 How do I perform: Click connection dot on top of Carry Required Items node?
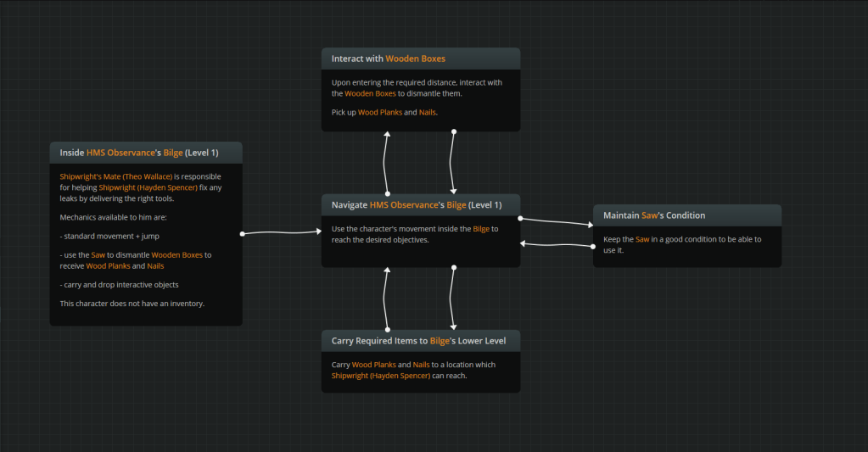pyautogui.click(x=388, y=329)
